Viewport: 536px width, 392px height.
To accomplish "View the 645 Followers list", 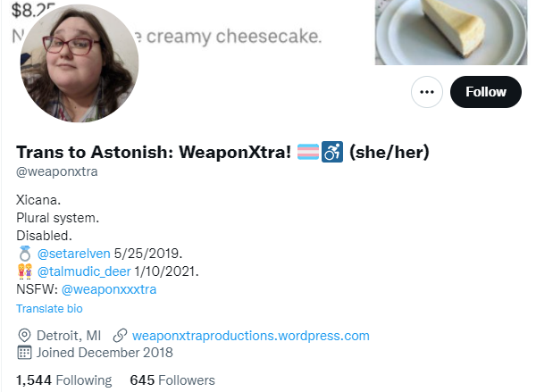I will click(x=172, y=380).
